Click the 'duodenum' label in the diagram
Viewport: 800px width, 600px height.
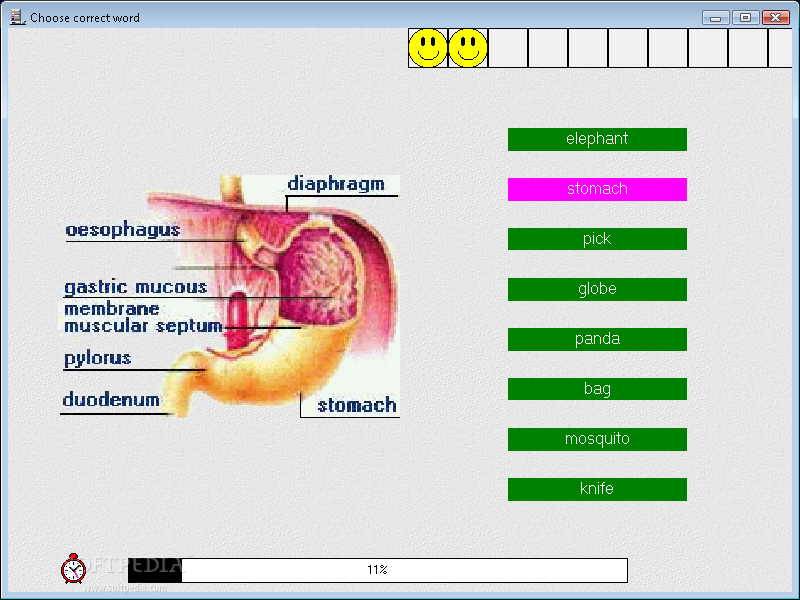111,399
